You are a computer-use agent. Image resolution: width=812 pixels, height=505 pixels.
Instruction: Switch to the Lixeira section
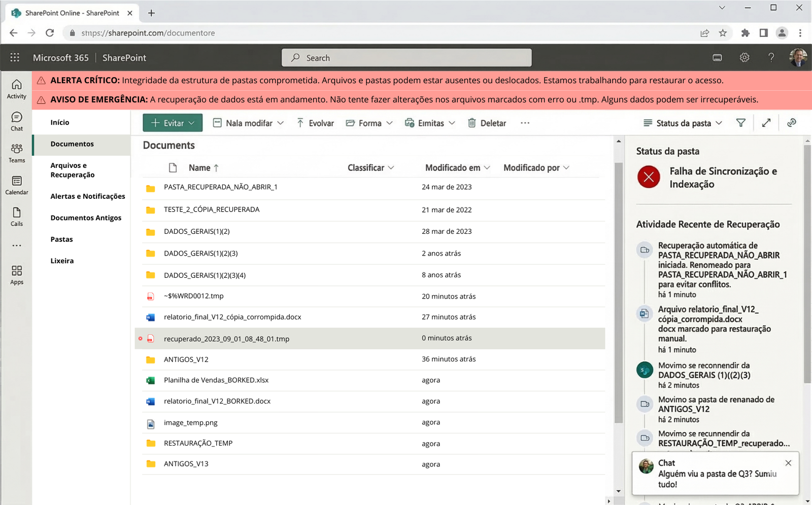point(61,260)
